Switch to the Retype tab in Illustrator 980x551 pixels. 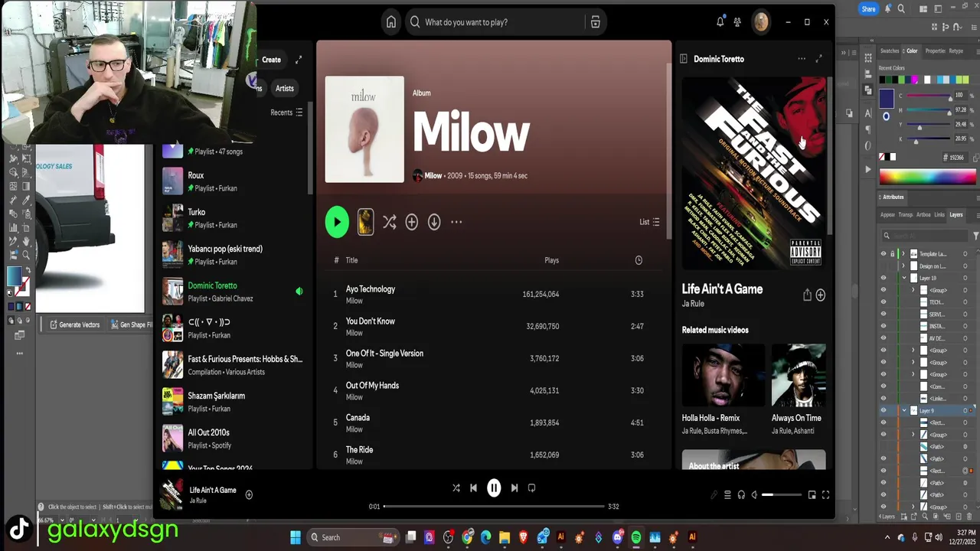(x=956, y=51)
